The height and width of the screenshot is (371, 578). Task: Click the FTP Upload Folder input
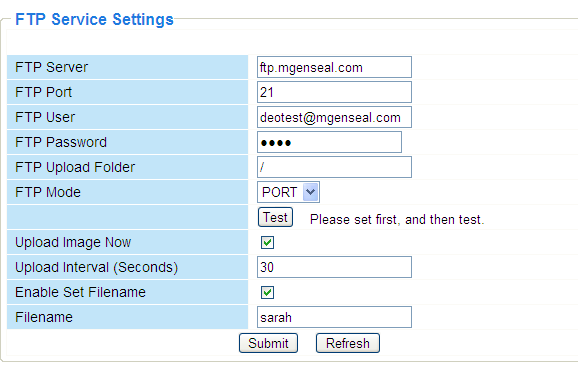tap(334, 167)
